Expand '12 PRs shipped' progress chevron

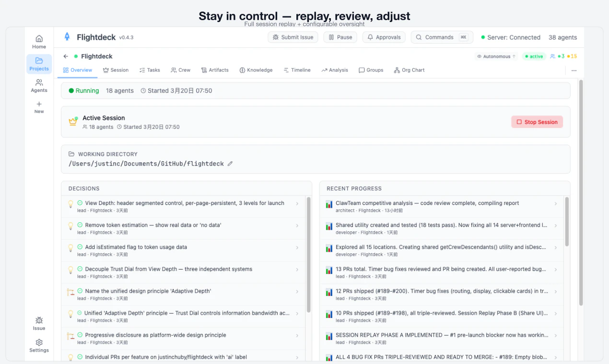click(x=556, y=292)
